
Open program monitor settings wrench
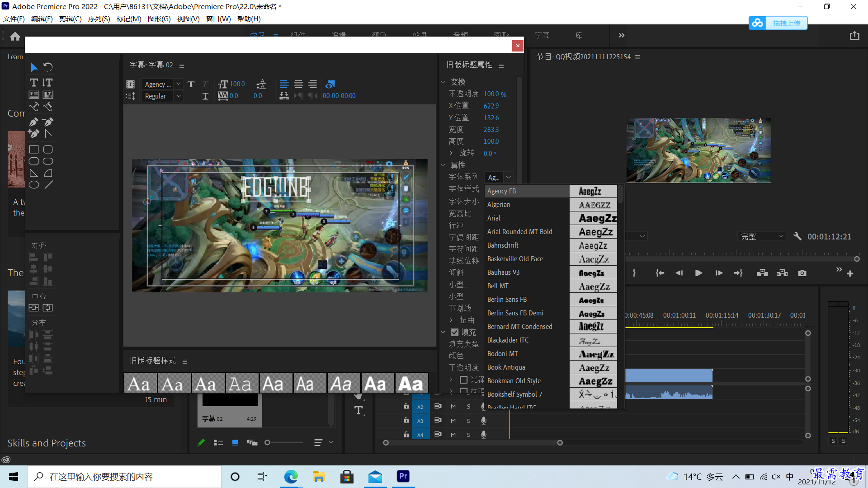(797, 236)
